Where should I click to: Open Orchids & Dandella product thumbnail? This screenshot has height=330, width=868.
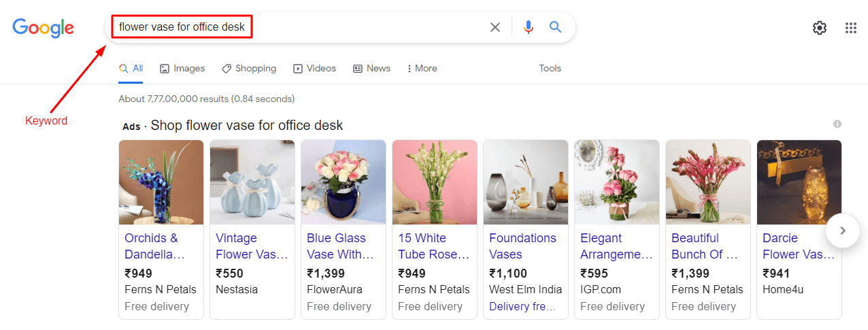click(x=161, y=182)
